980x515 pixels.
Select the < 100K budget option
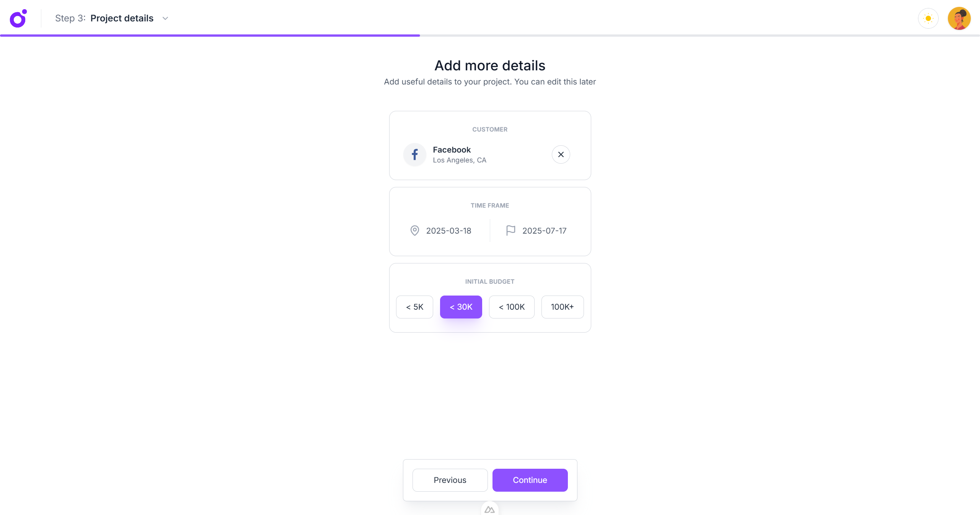click(512, 307)
